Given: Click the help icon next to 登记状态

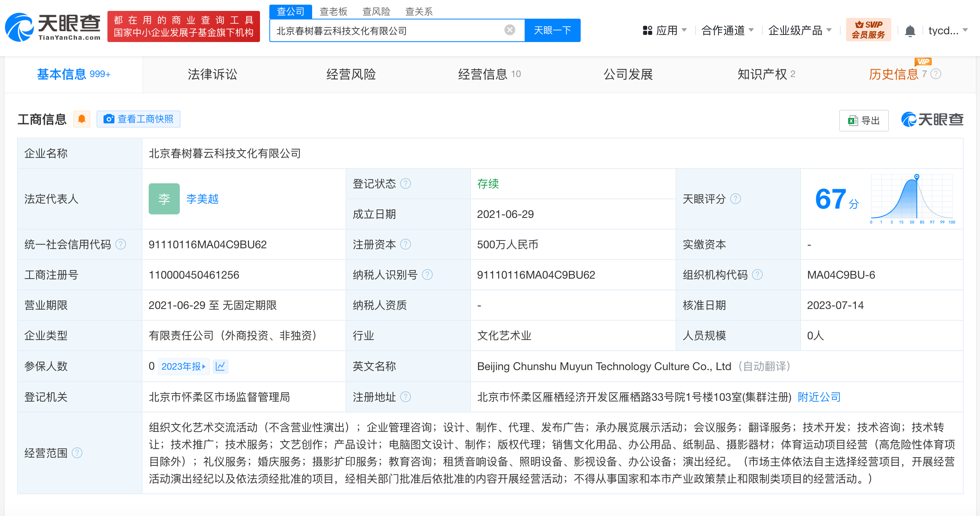Looking at the screenshot, I should [x=406, y=183].
